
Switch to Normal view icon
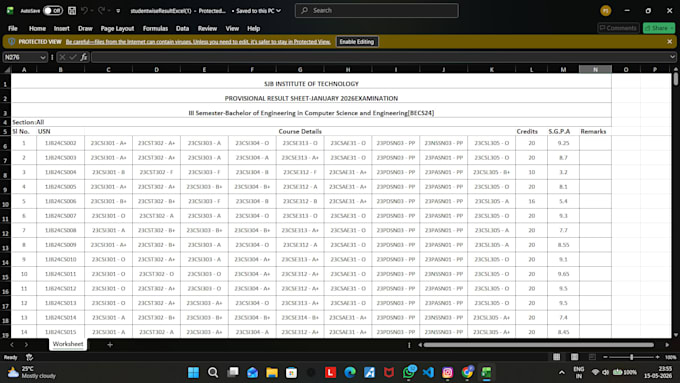pos(556,357)
